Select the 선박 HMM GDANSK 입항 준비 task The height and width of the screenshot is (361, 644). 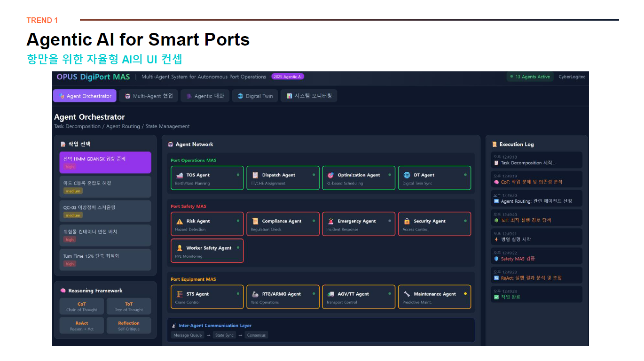tap(105, 162)
